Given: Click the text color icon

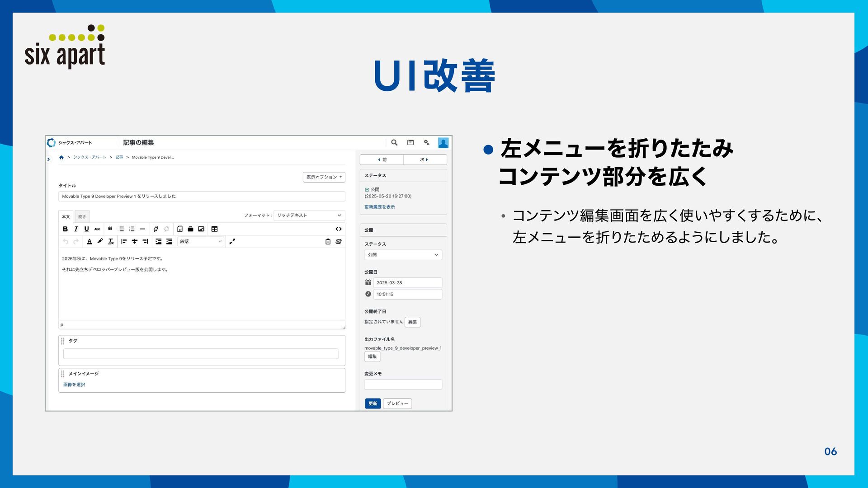Looking at the screenshot, I should click(x=90, y=242).
